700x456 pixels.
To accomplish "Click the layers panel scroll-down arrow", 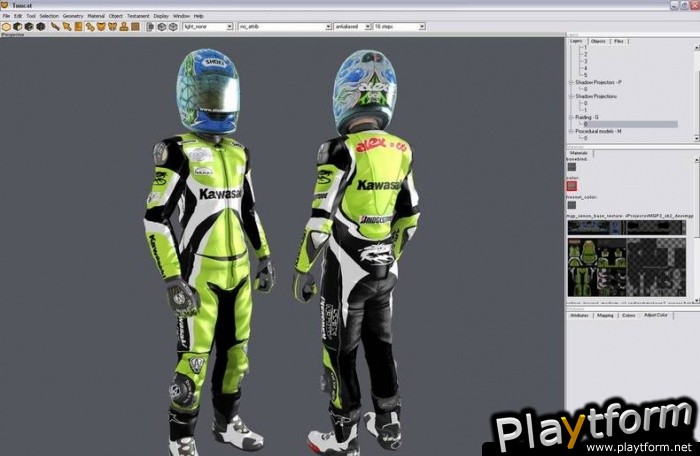I will 697,138.
